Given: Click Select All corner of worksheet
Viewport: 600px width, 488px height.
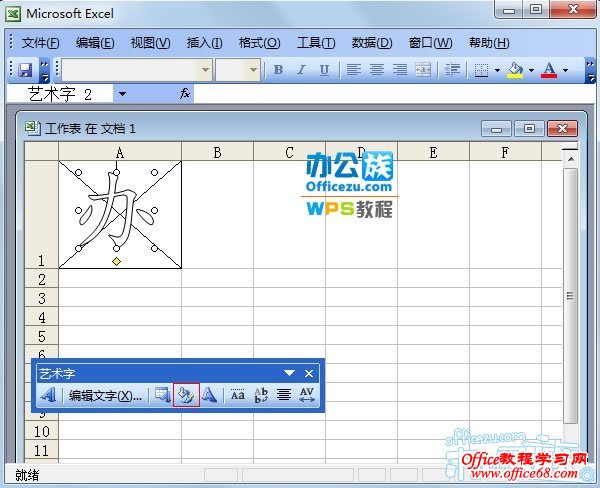Looking at the screenshot, I should [41, 152].
